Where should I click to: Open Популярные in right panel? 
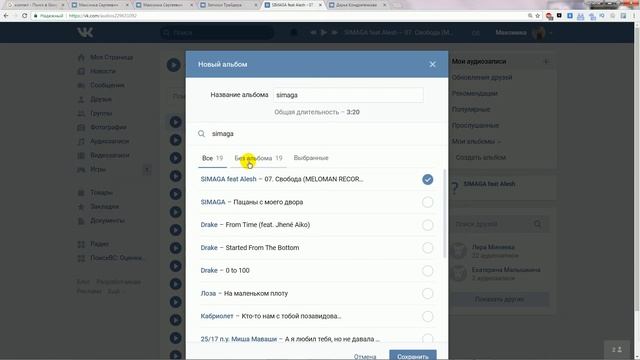point(471,109)
